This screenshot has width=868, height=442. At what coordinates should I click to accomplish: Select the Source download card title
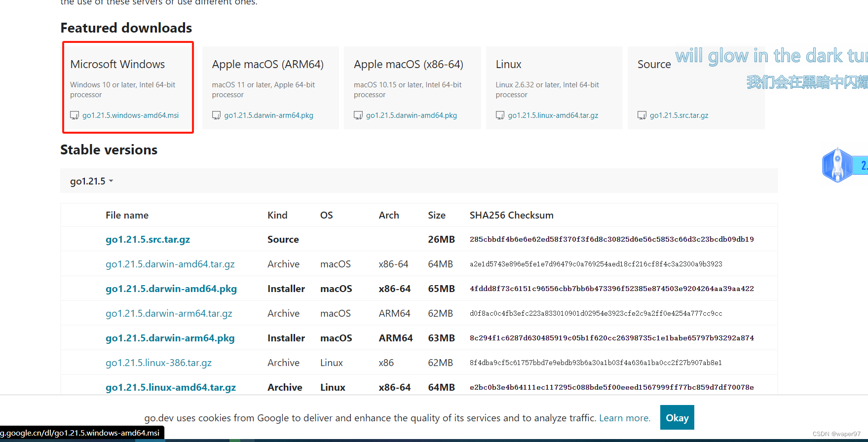[654, 64]
